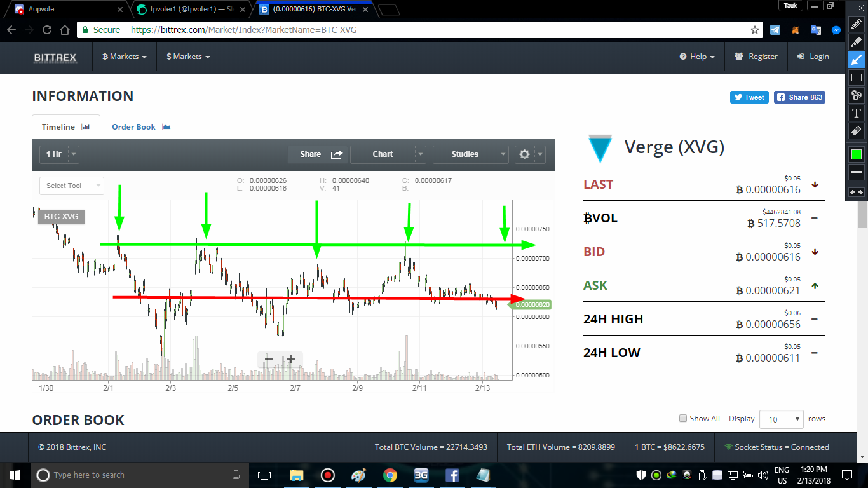Open the MetaMask fox extension
868x488 pixels.
click(x=795, y=30)
